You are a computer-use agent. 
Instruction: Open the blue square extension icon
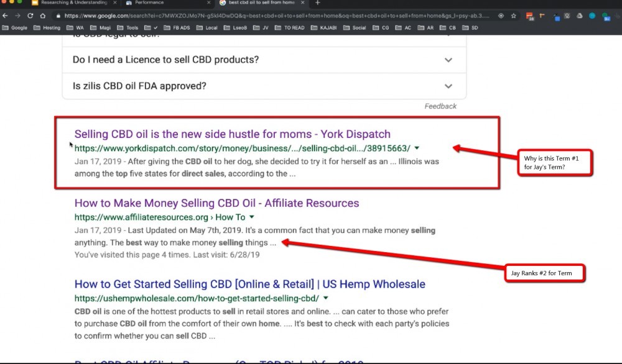tap(557, 17)
